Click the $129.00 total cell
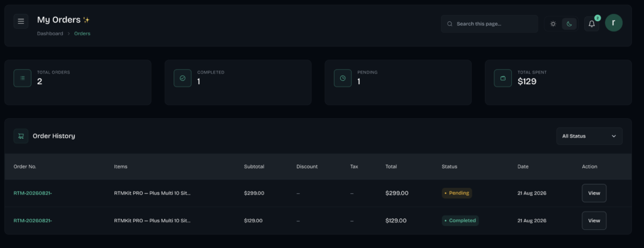644x248 pixels. point(396,220)
